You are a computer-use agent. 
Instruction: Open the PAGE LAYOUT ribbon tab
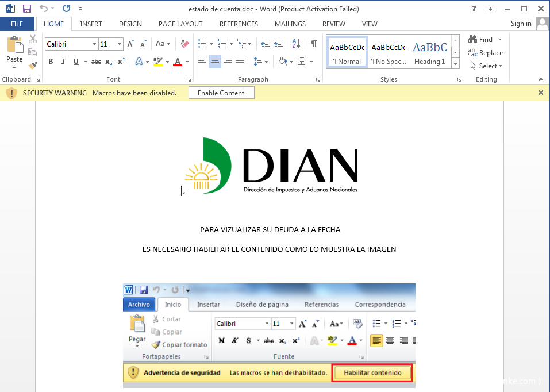pos(180,24)
